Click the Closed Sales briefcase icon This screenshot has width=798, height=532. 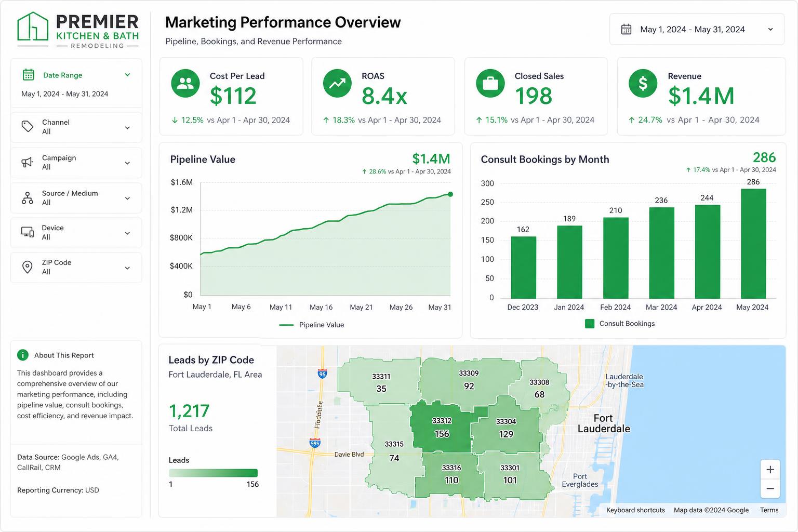click(x=490, y=84)
